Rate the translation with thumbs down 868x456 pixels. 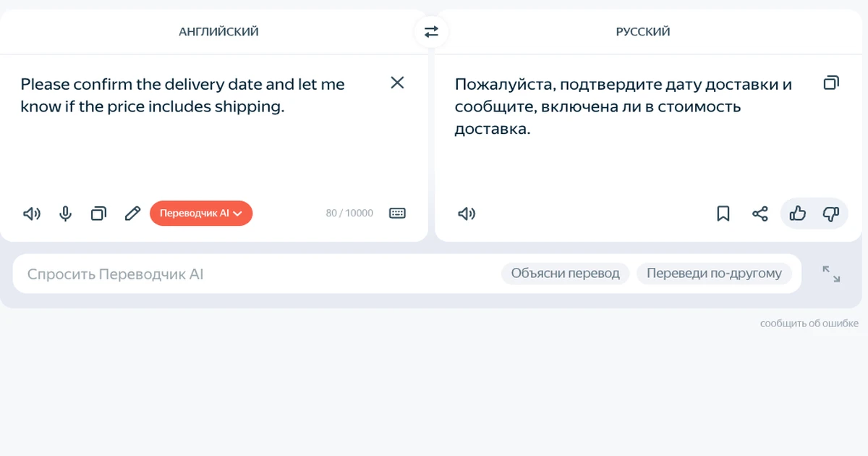pos(830,214)
